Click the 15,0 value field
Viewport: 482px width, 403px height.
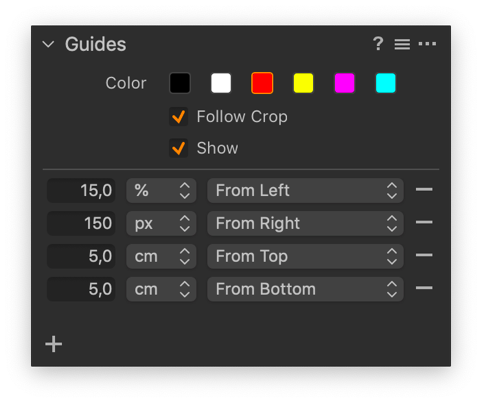[x=81, y=191]
